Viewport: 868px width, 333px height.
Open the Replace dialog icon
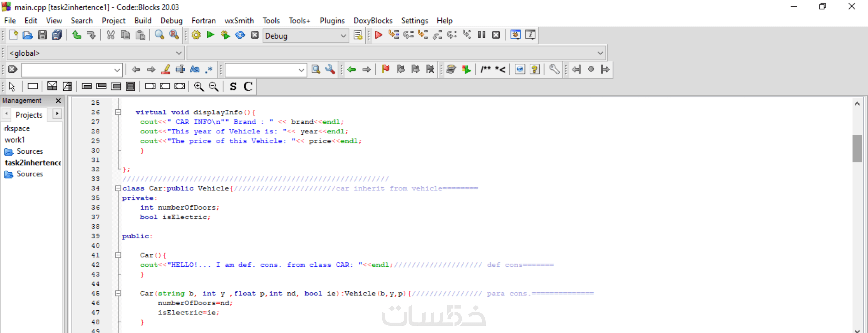pos(174,35)
